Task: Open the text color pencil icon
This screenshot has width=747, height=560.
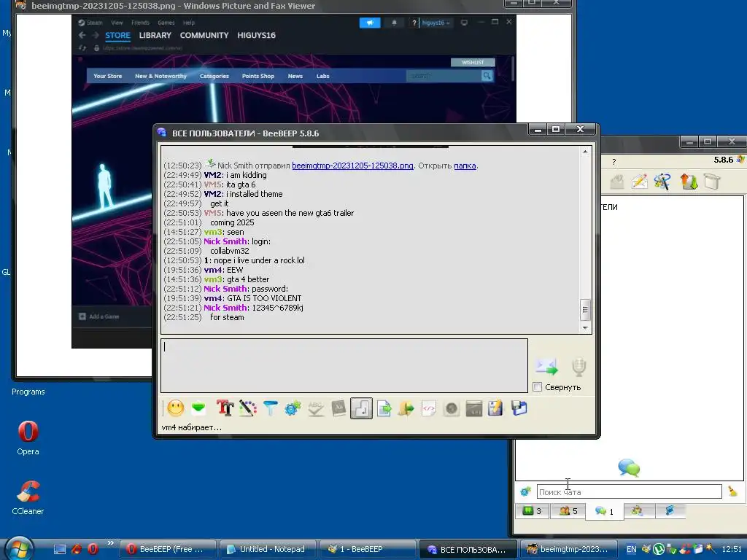Action: coord(248,408)
